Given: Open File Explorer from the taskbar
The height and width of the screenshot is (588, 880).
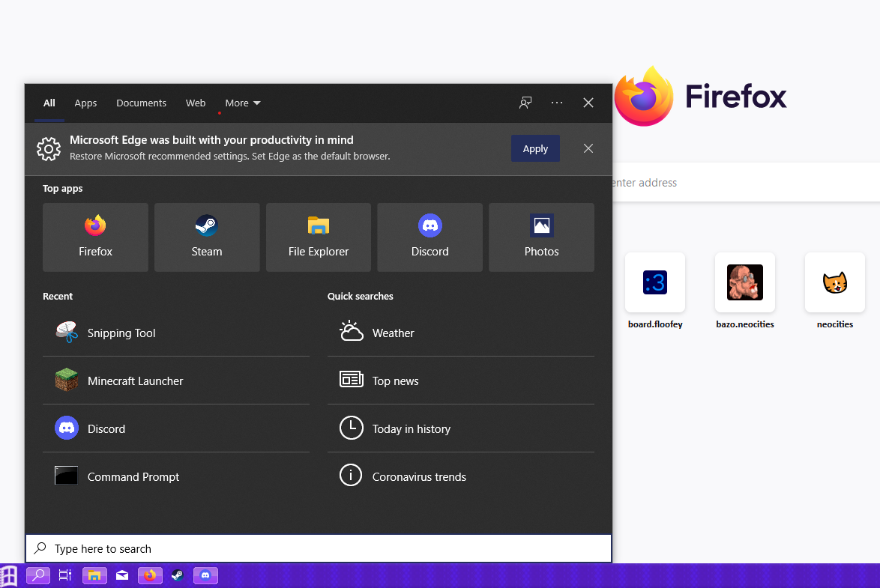Looking at the screenshot, I should tap(94, 576).
